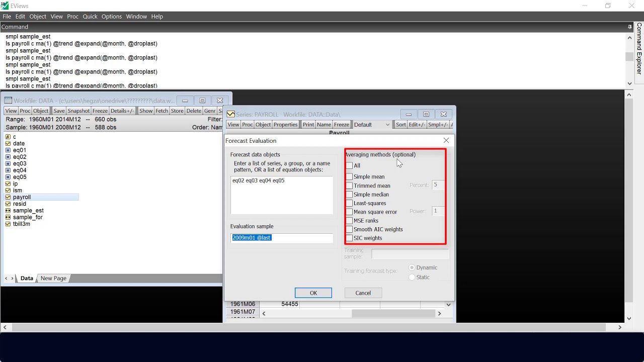Select the ism series icon
This screenshot has width=644, height=362.
coord(8,191)
